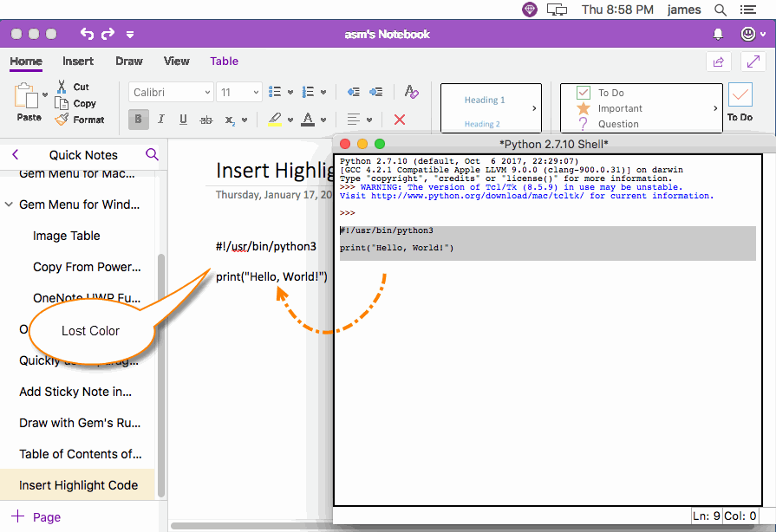Select the strikethrough formatting icon
Viewport: 776px width, 532px height.
point(206,120)
